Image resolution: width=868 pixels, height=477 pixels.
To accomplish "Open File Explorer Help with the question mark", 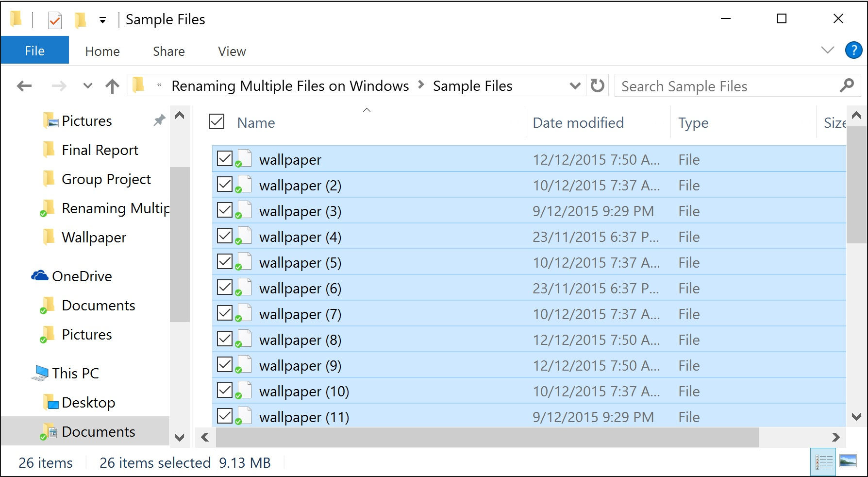I will 854,50.
